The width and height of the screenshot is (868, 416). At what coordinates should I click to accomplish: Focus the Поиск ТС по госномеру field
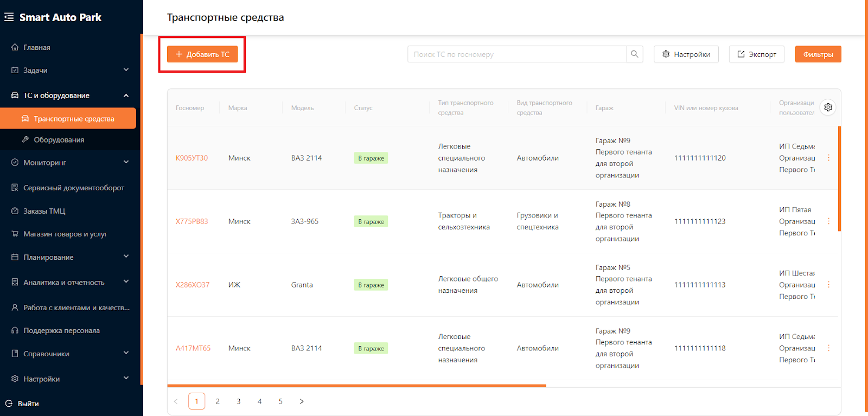(516, 54)
